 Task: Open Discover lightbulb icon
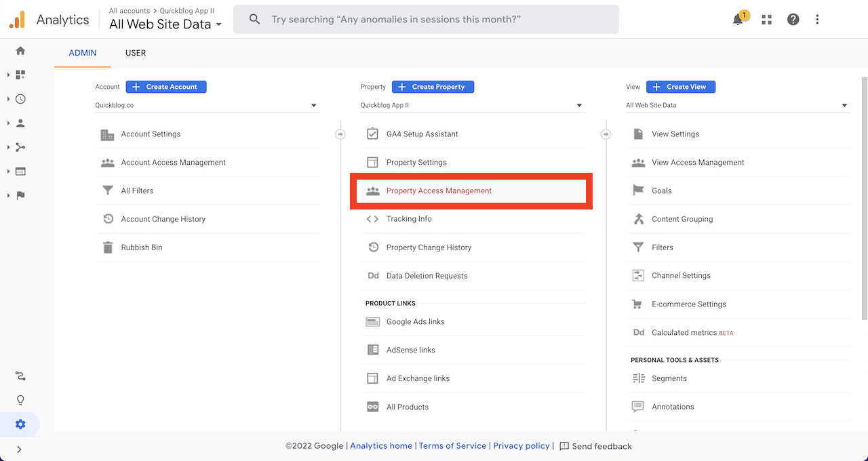[20, 400]
